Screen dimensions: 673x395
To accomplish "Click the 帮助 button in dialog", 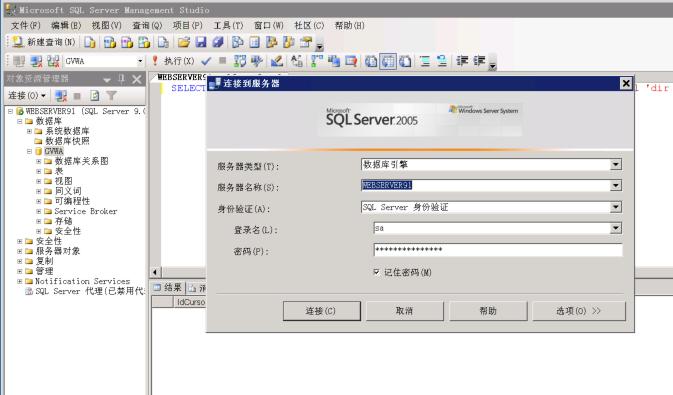I will point(488,311).
